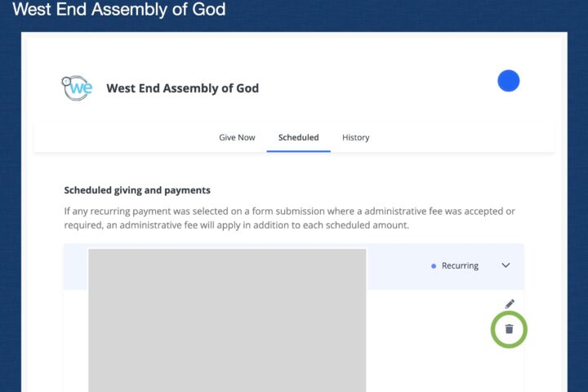This screenshot has height=392, width=588.
Task: Collapse the Recurring payment chevron
Action: pyautogui.click(x=506, y=265)
